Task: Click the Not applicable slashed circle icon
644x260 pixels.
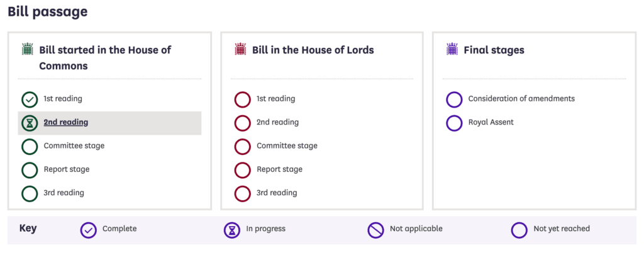Action: click(x=375, y=230)
